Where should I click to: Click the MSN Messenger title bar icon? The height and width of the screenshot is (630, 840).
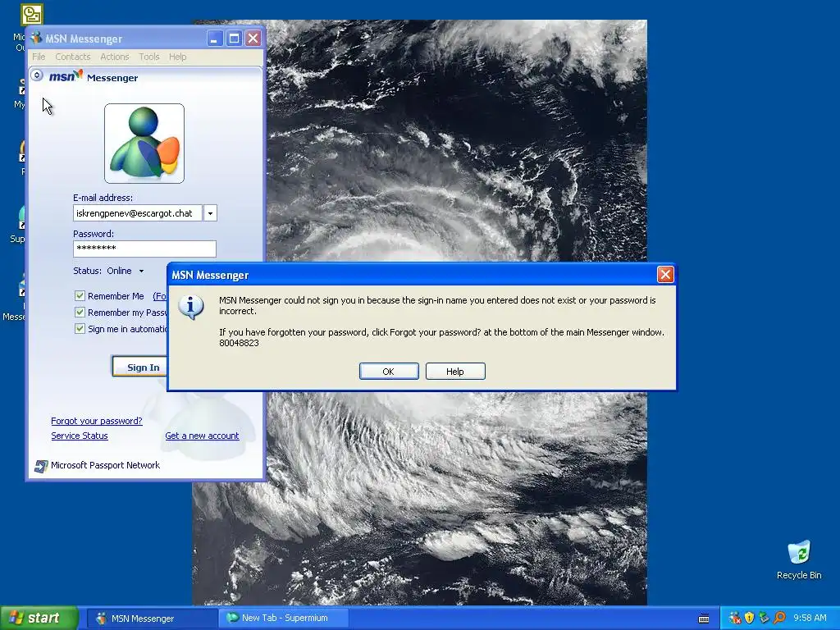36,38
